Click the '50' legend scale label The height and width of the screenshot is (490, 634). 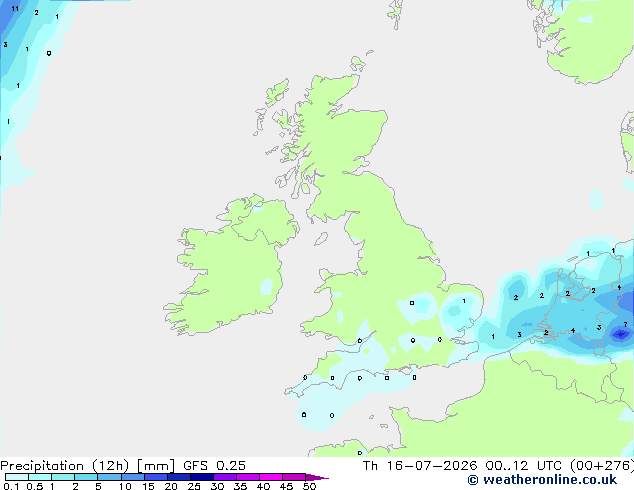[309, 486]
